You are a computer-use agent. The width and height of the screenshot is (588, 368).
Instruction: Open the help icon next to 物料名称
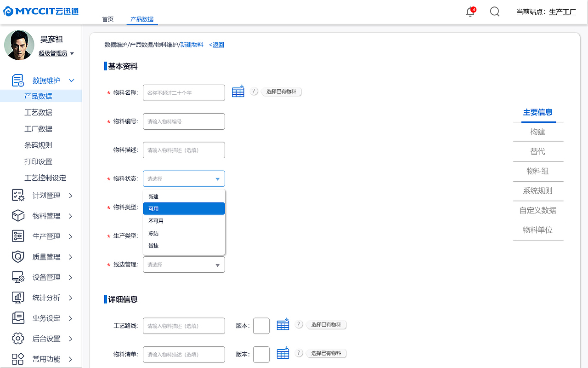coord(254,91)
